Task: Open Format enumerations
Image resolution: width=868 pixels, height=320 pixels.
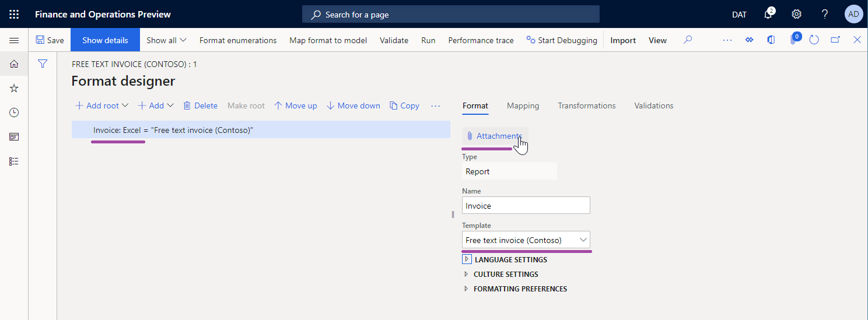Action: (x=238, y=40)
